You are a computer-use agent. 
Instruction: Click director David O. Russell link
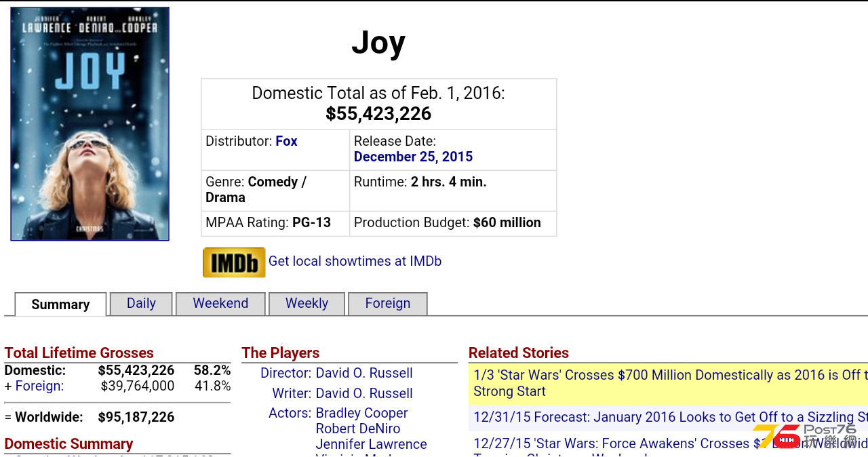[x=364, y=373]
